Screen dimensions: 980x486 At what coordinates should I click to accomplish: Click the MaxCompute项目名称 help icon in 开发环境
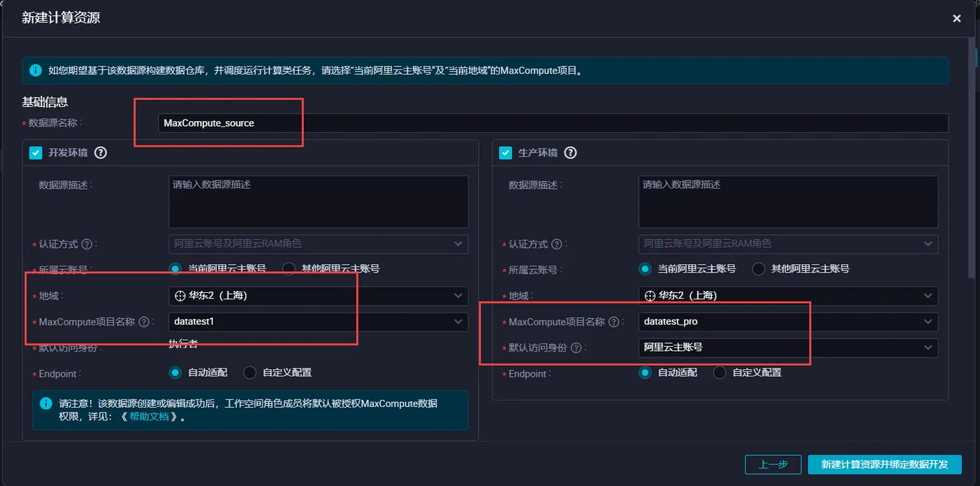144,322
